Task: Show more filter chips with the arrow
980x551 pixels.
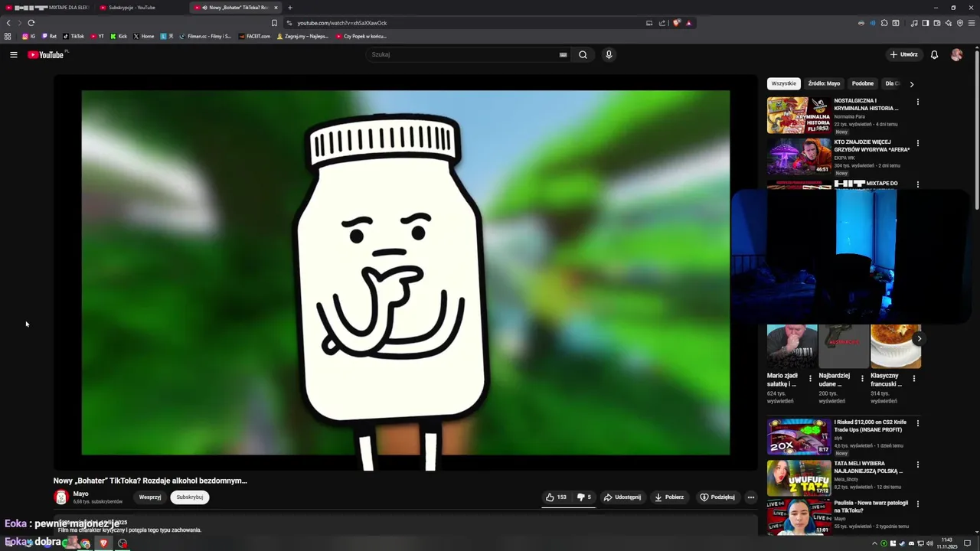Action: pyautogui.click(x=911, y=84)
